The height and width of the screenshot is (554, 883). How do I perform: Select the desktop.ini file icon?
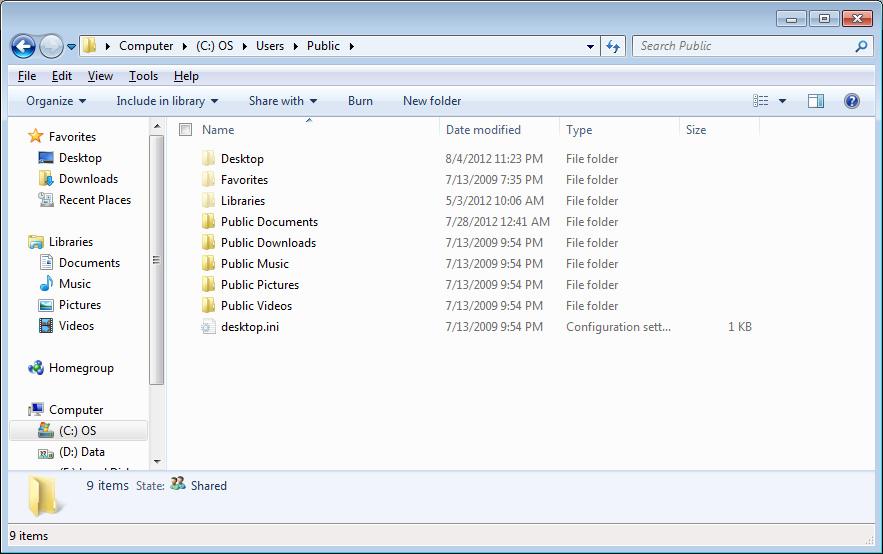(208, 327)
